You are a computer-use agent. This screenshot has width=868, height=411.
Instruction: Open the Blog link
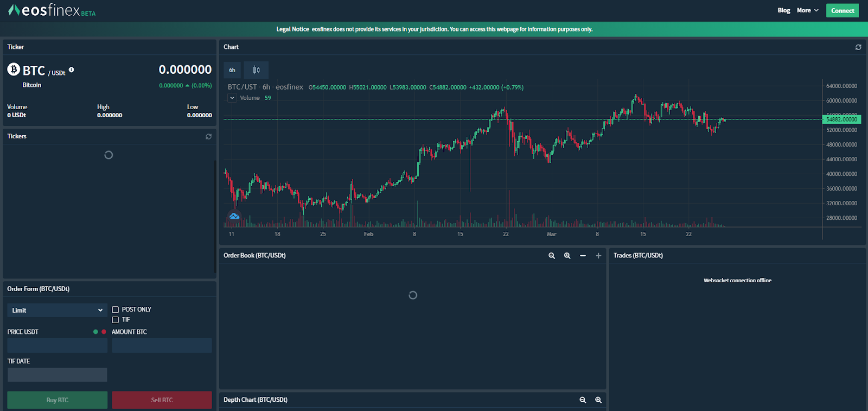(784, 10)
